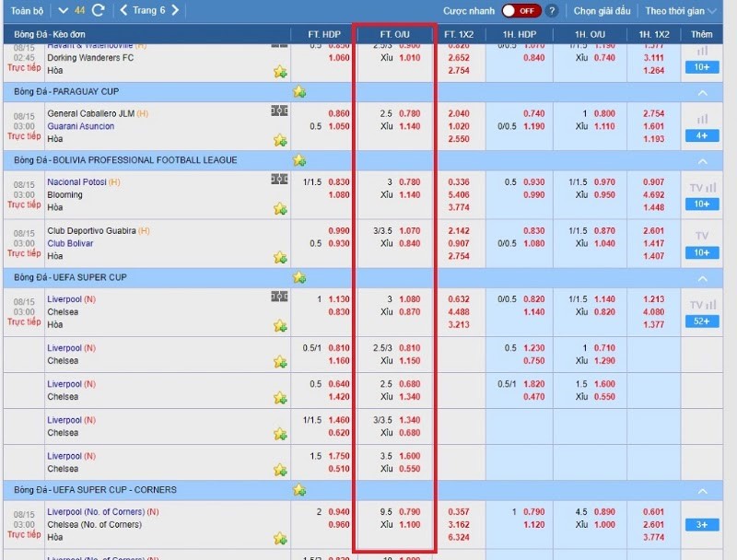This screenshot has height=560, width=737.
Task: Go to next page arrow
Action: click(175, 11)
